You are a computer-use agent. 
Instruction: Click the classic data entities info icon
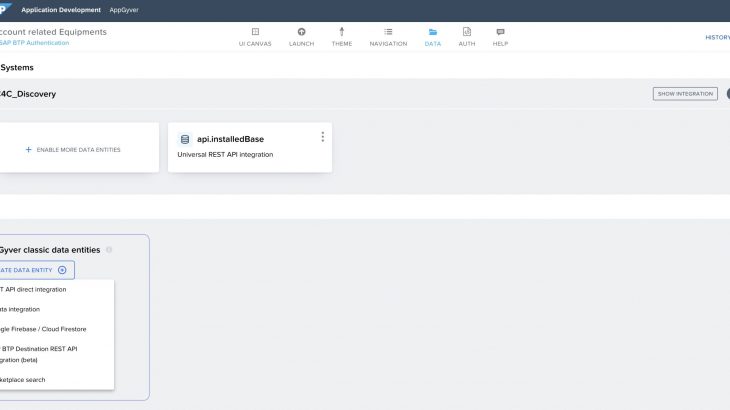pos(109,250)
